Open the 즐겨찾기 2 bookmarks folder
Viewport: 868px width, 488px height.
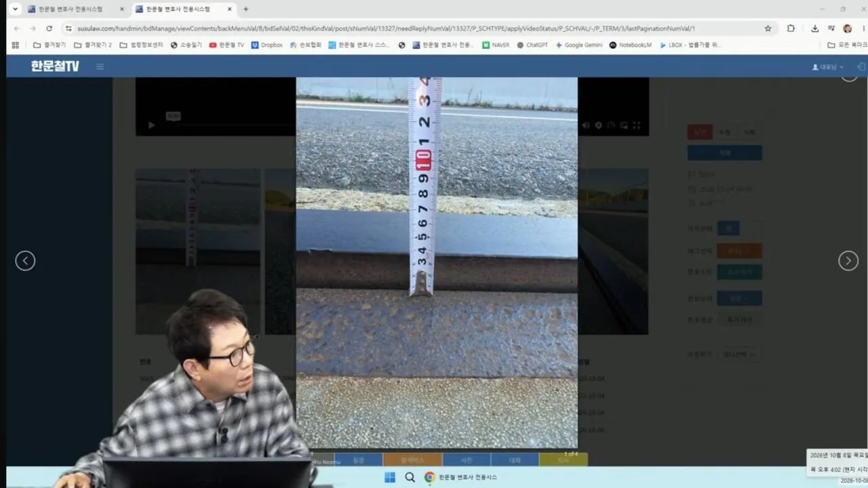(92, 45)
